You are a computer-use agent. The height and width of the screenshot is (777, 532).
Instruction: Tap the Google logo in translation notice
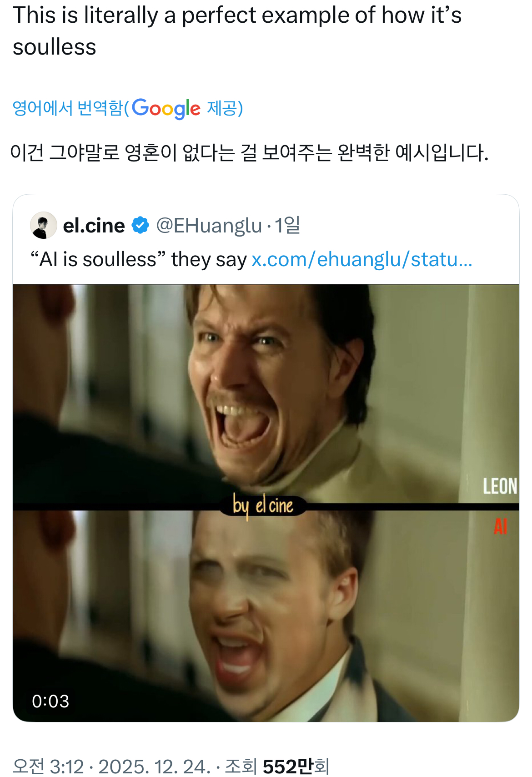[x=166, y=109]
